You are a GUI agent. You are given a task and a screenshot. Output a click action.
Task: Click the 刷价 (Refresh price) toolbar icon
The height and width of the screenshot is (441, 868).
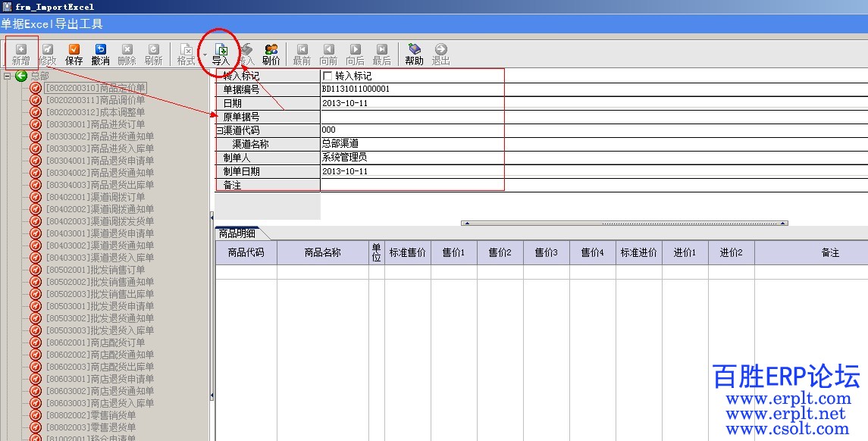click(271, 54)
